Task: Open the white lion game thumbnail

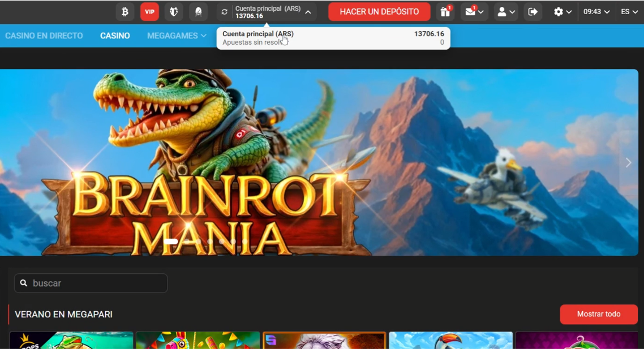Action: tap(324, 341)
